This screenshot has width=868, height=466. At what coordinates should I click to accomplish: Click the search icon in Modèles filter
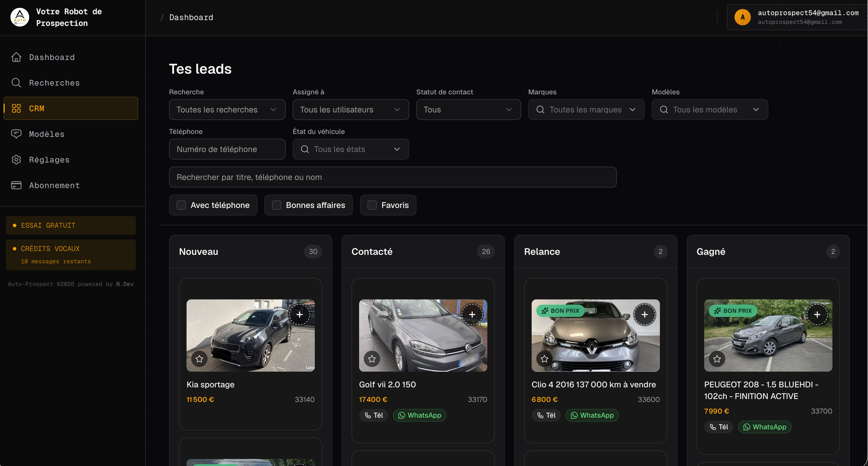tap(664, 110)
